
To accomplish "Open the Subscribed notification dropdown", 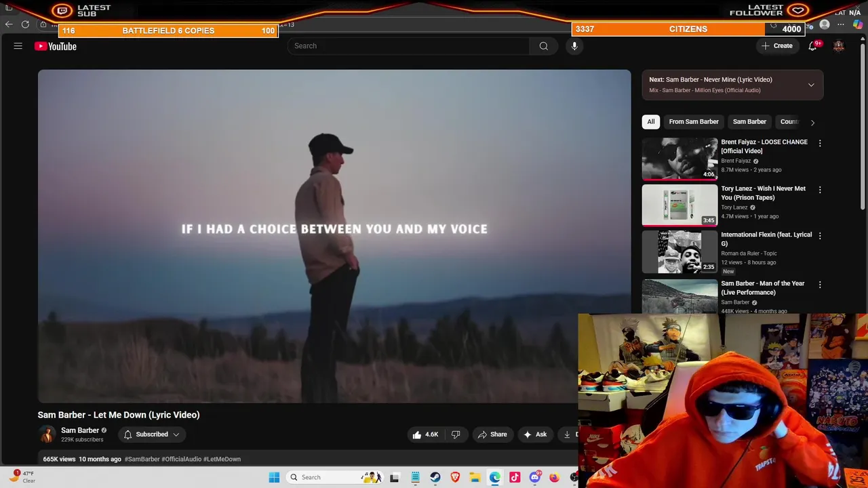I will coord(152,434).
